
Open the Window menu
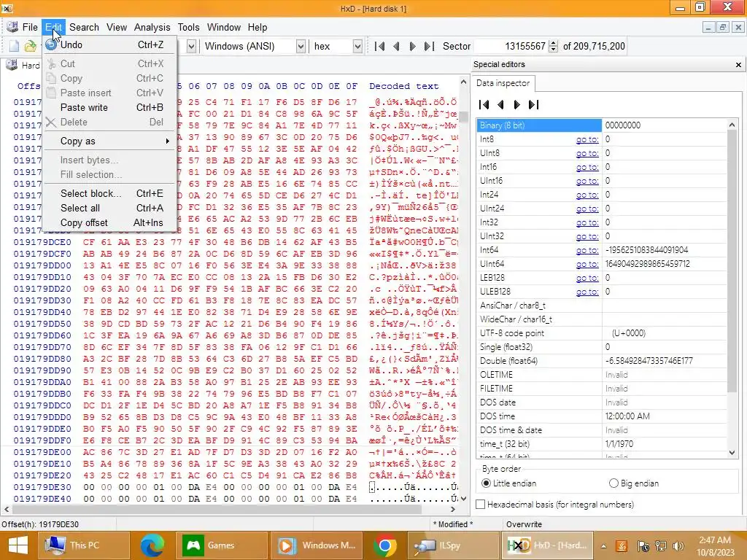point(224,27)
